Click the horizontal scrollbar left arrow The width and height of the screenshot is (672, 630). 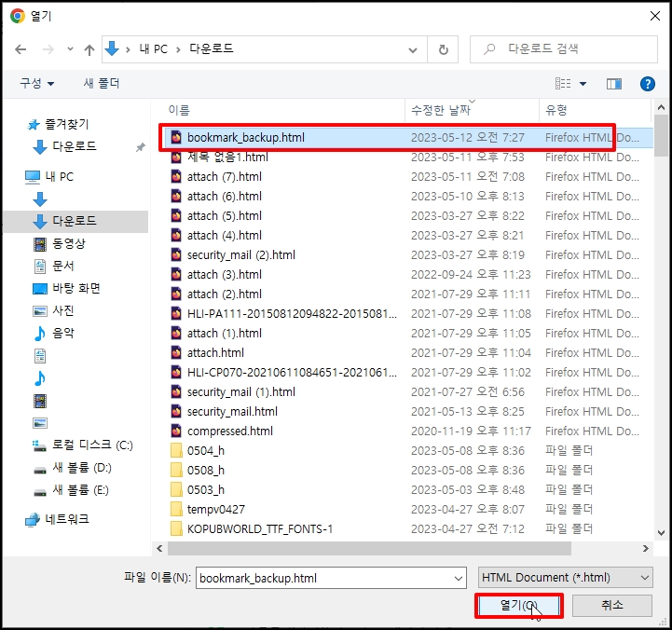click(x=159, y=549)
